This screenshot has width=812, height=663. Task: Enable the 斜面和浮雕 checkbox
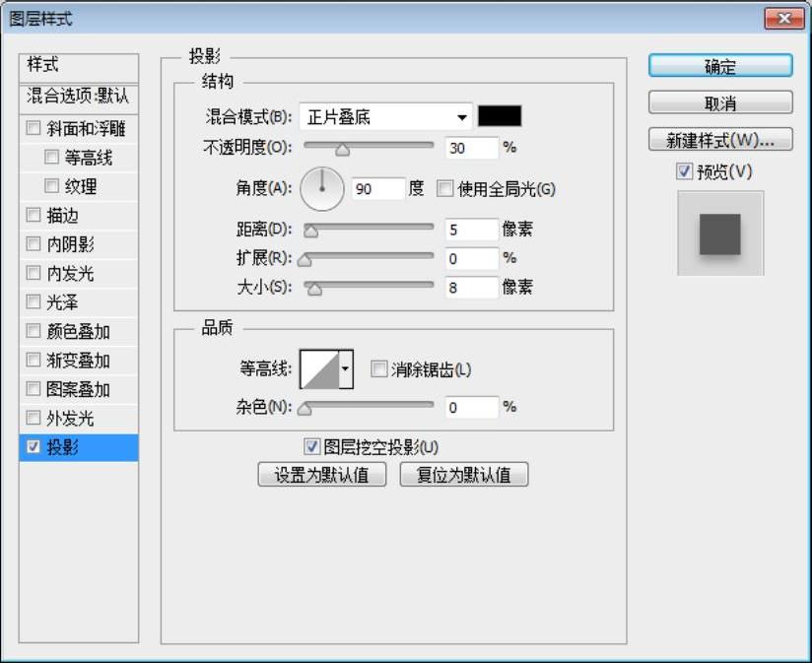[34, 128]
